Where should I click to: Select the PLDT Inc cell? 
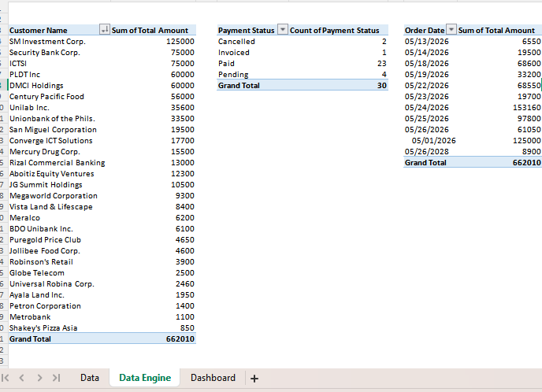click(x=59, y=75)
